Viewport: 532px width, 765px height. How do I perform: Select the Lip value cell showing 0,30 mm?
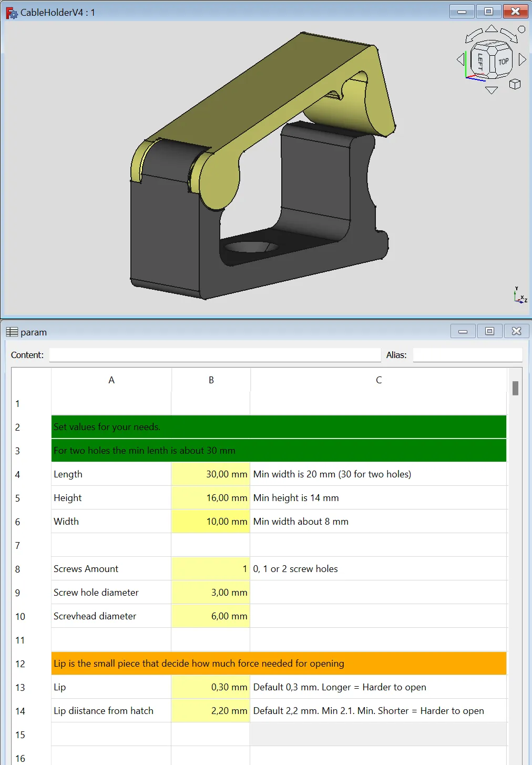210,687
